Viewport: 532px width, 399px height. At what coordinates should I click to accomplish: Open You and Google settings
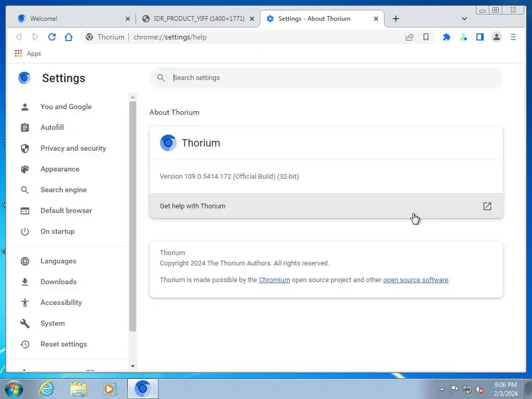point(66,107)
